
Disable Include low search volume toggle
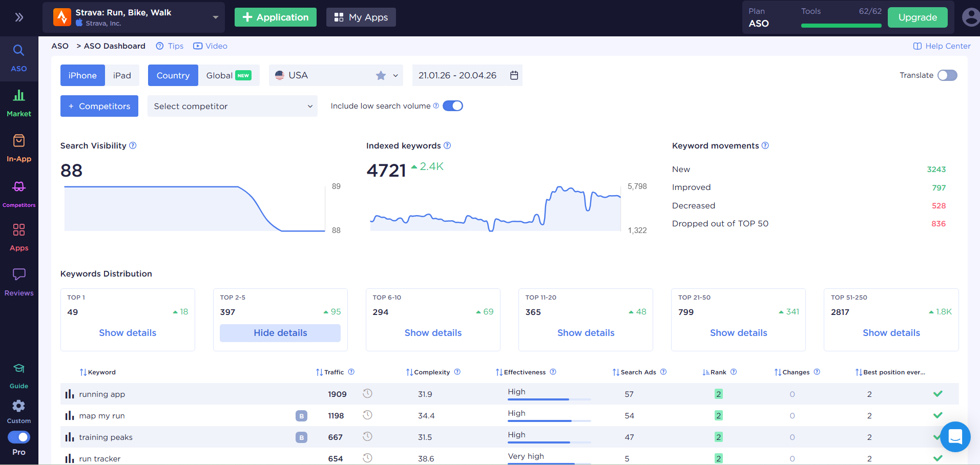click(452, 106)
